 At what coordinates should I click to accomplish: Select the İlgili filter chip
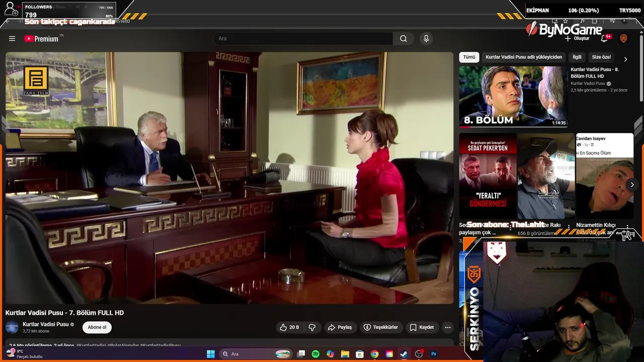point(577,57)
